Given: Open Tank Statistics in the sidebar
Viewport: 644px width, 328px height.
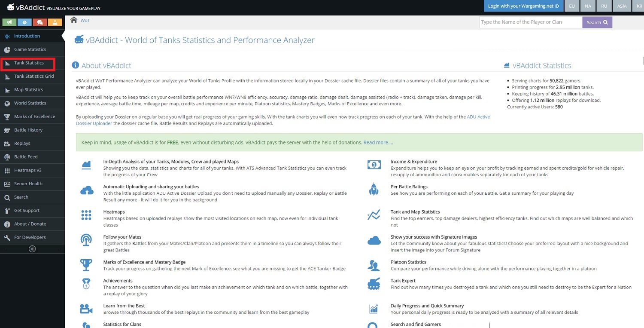Looking at the screenshot, I should pyautogui.click(x=29, y=63).
